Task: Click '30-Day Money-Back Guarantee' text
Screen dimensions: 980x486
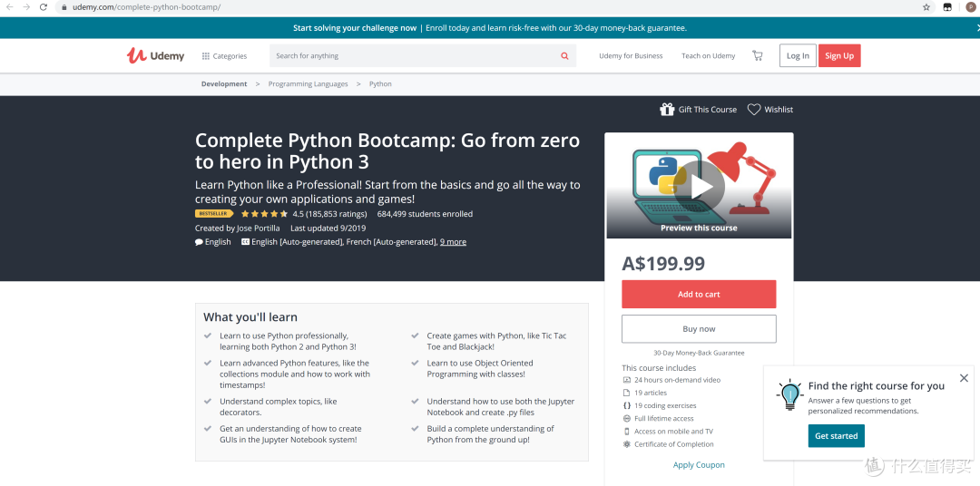Action: tap(699, 353)
